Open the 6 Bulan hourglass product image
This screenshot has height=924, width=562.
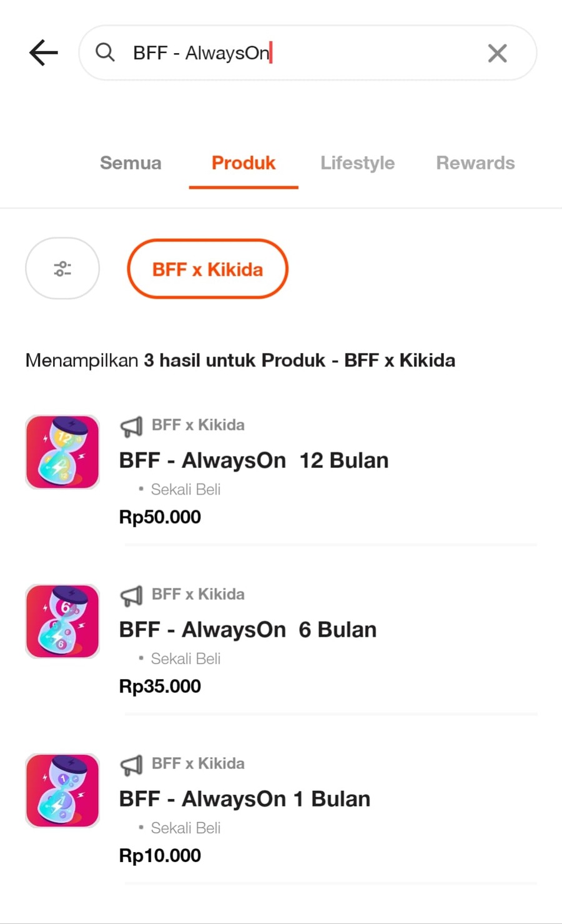coord(62,621)
